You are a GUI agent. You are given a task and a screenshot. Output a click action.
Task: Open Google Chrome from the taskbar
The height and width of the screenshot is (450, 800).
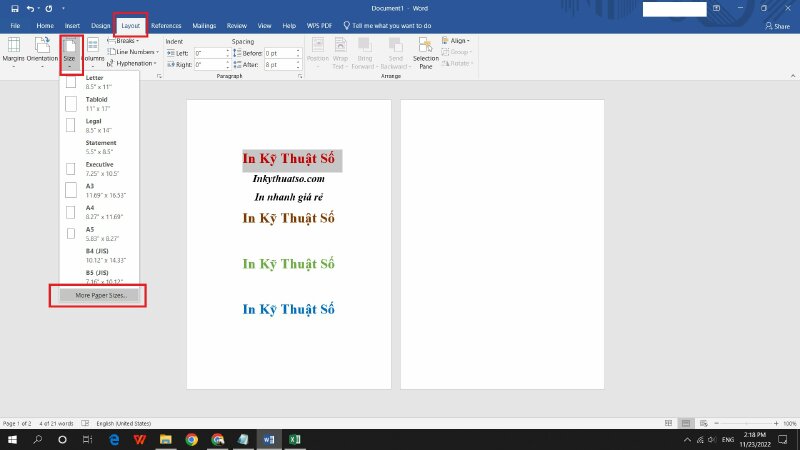(191, 439)
